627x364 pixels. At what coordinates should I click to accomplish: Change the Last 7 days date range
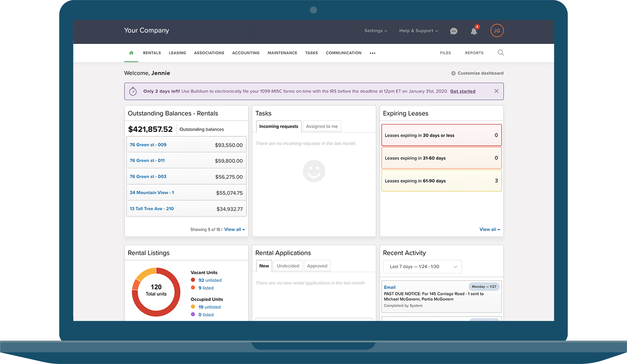click(x=422, y=266)
